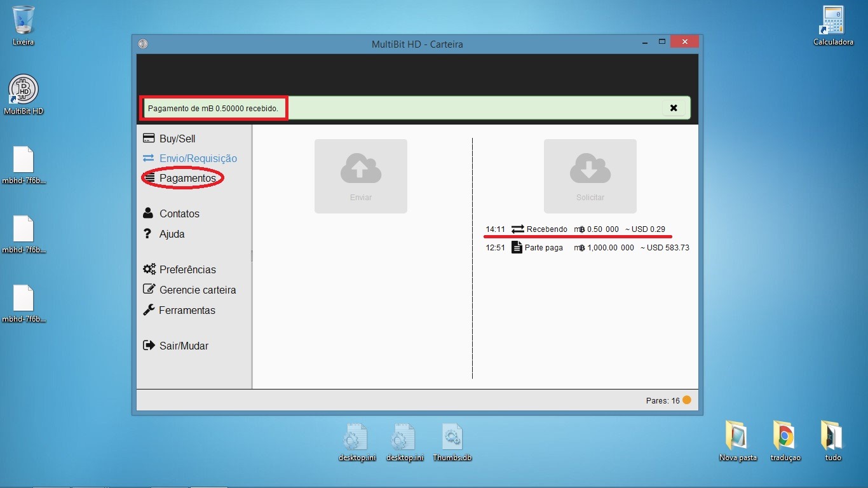This screenshot has height=488, width=868.
Task: Click the Lixeira recycle bin icon
Action: click(x=24, y=22)
